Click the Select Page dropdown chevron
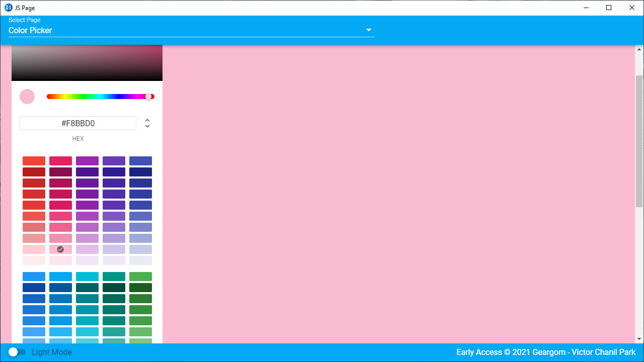Screen dimensions: 644x362 click(369, 30)
